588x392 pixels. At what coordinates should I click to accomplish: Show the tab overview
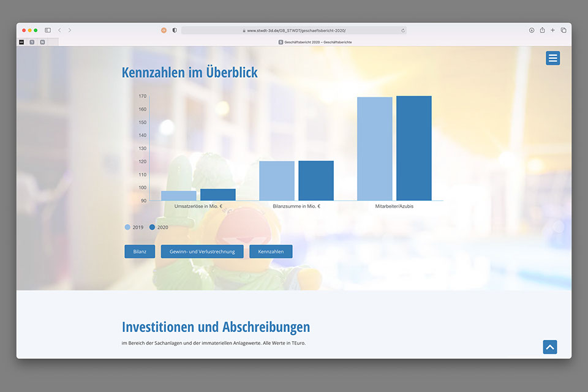tap(563, 30)
